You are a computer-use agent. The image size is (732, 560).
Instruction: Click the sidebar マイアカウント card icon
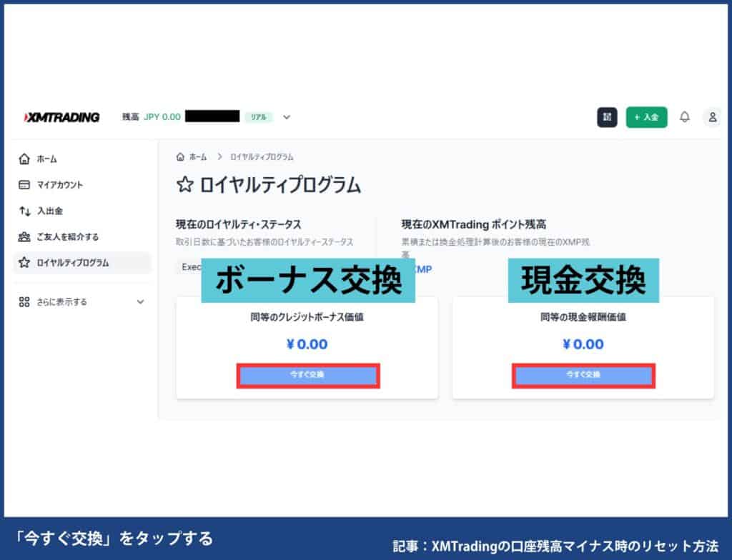pyautogui.click(x=24, y=185)
